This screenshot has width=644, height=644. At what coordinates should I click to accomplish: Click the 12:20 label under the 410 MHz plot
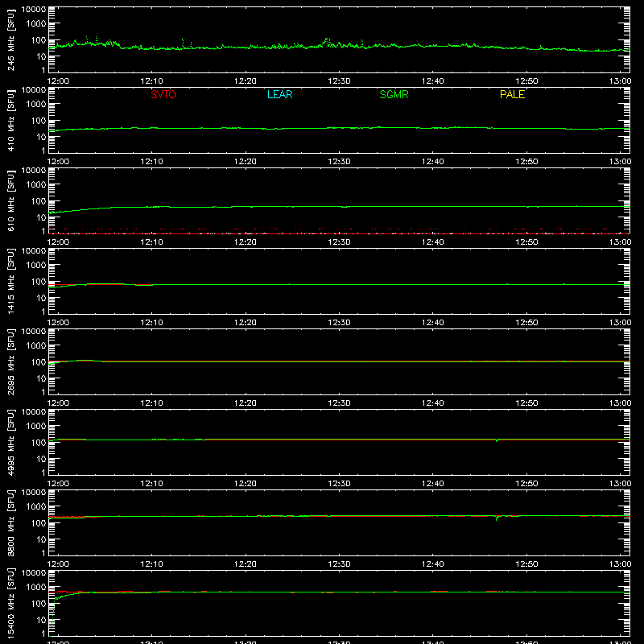tap(246, 162)
